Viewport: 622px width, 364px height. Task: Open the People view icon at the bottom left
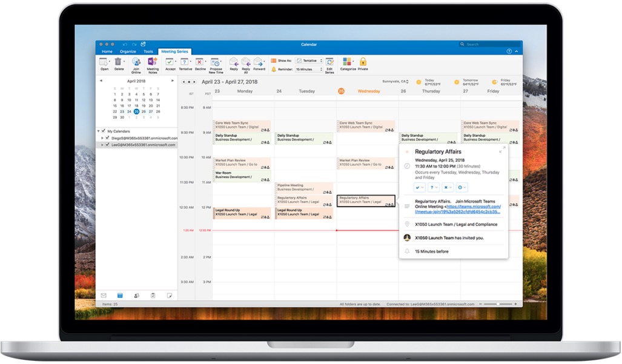click(x=136, y=295)
